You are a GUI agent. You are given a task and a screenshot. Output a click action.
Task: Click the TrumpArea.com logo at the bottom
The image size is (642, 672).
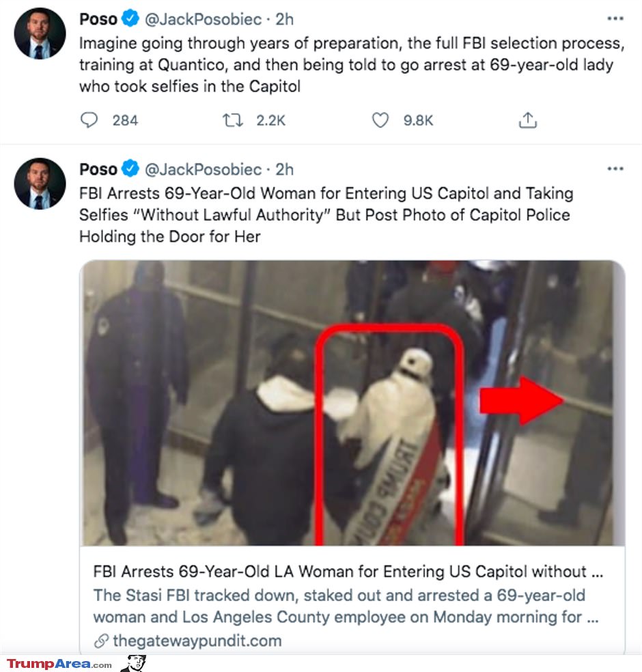pyautogui.click(x=59, y=664)
